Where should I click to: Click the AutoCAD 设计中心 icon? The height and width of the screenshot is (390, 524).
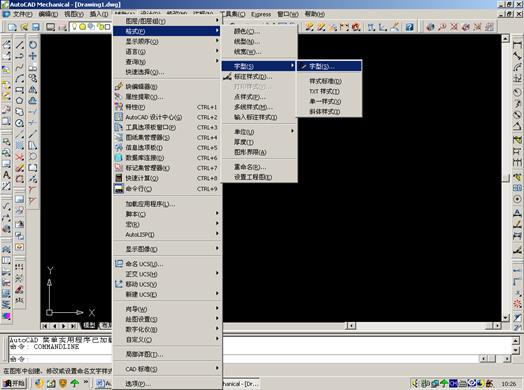119,117
